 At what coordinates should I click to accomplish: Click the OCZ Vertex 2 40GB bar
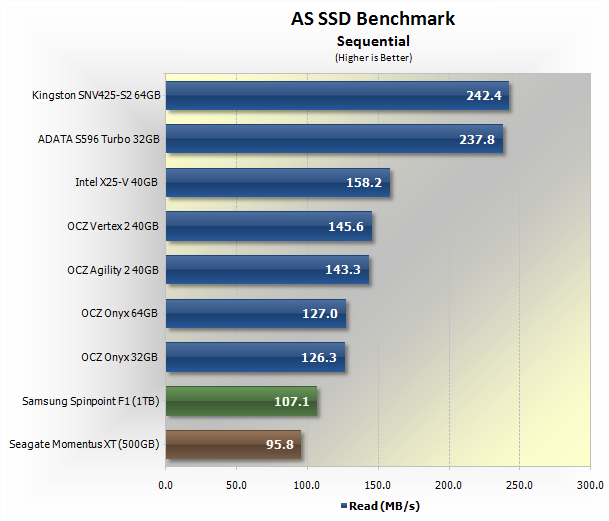[x=269, y=226]
